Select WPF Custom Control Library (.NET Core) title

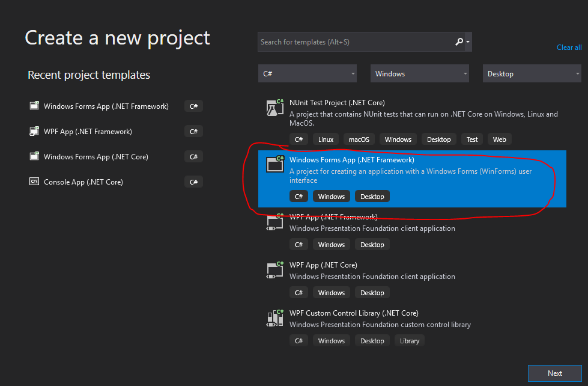click(x=354, y=313)
